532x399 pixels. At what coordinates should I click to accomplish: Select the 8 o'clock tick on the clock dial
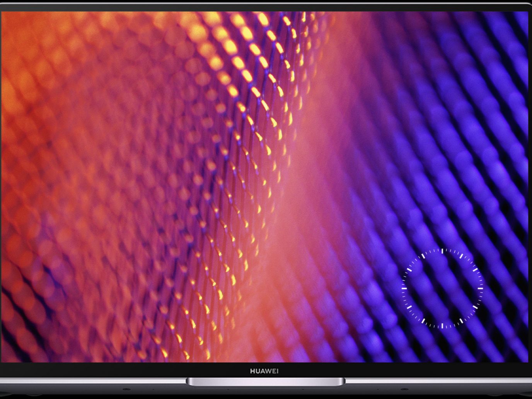409,307
